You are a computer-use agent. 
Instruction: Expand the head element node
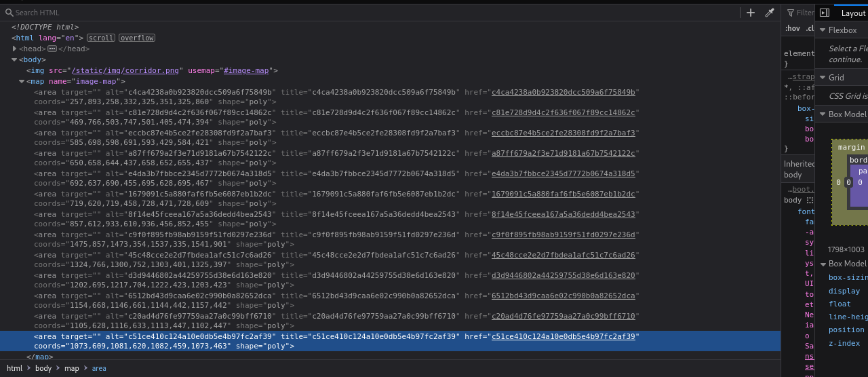pyautogui.click(x=14, y=49)
